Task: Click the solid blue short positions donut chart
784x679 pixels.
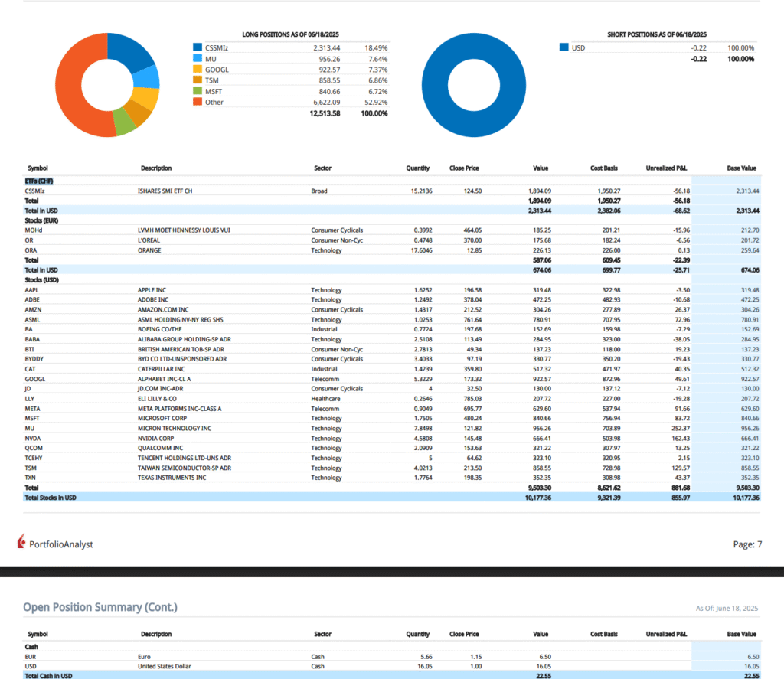Action: click(x=473, y=85)
